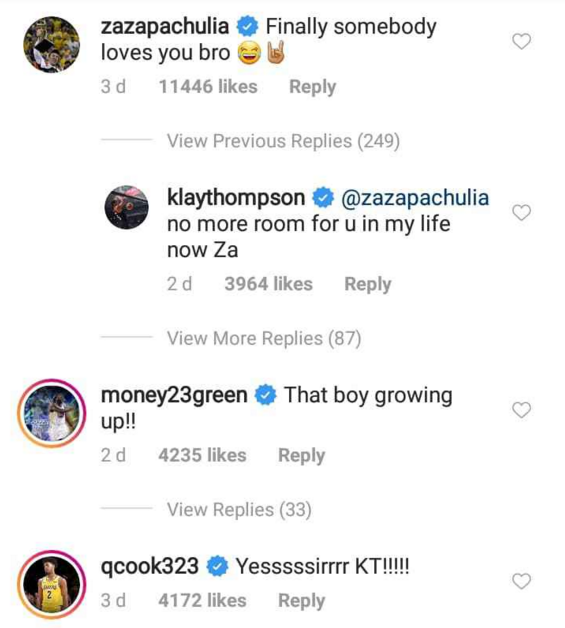Open the money23green username
The width and height of the screenshot is (565, 628).
(x=174, y=395)
